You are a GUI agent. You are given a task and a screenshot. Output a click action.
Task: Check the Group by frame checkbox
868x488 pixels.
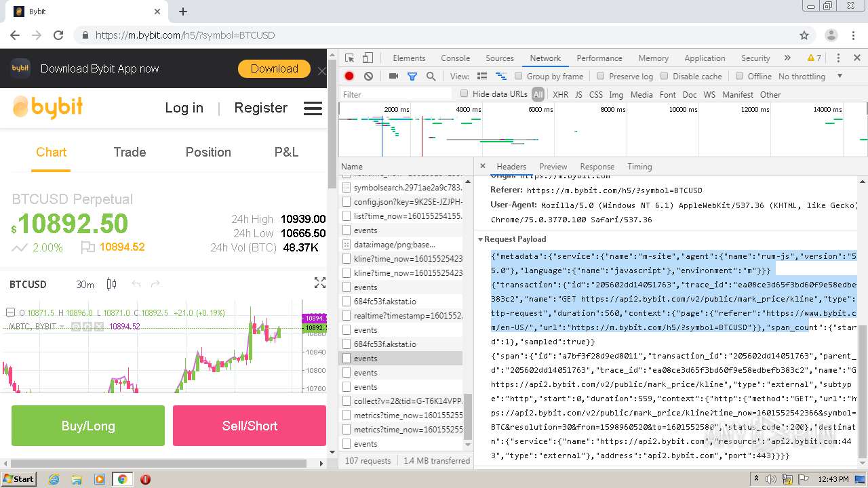tap(519, 77)
